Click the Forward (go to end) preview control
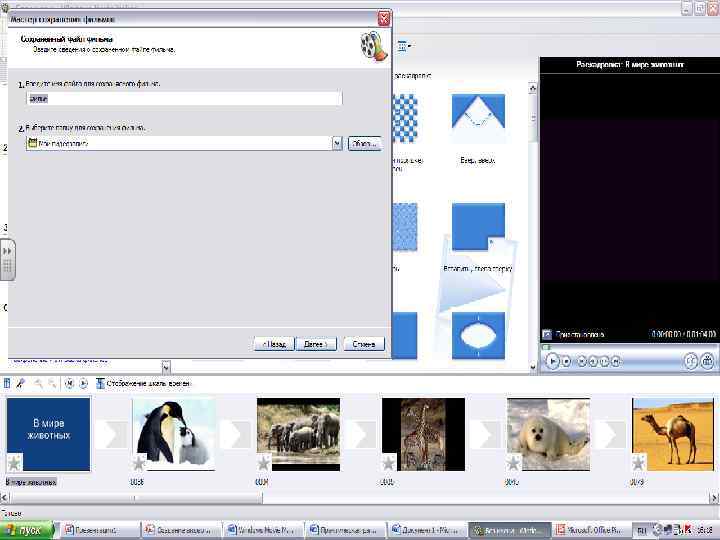Screen dimensions: 720x540 616,362
